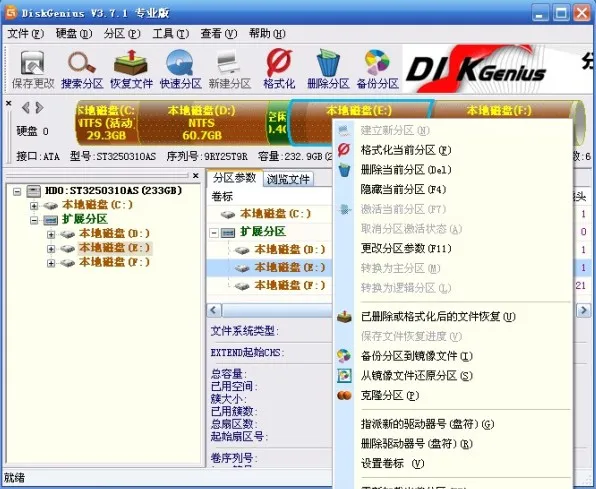Expand 本地磁盘(F:) node in left tree

tap(51, 263)
